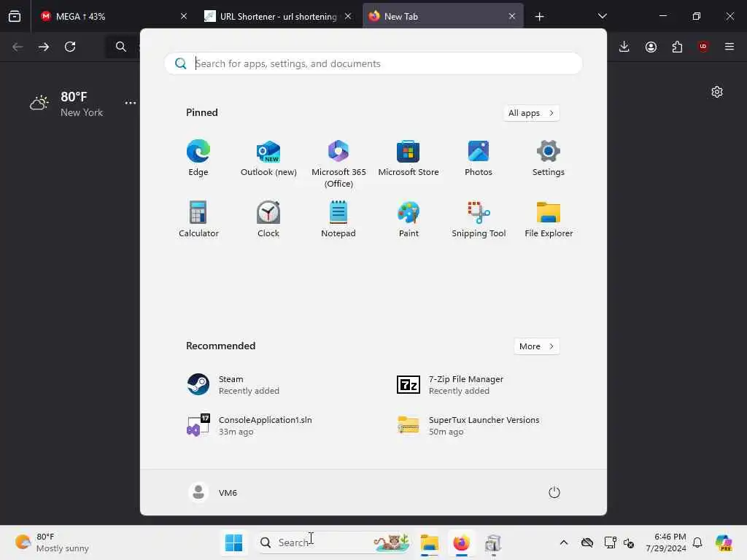Close the New Tab tab
The height and width of the screenshot is (560, 747).
(512, 16)
